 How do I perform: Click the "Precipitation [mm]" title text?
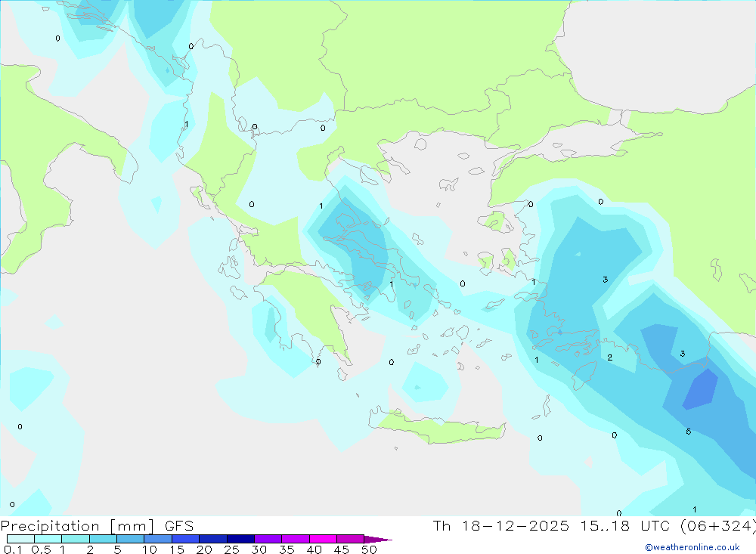coord(78,526)
